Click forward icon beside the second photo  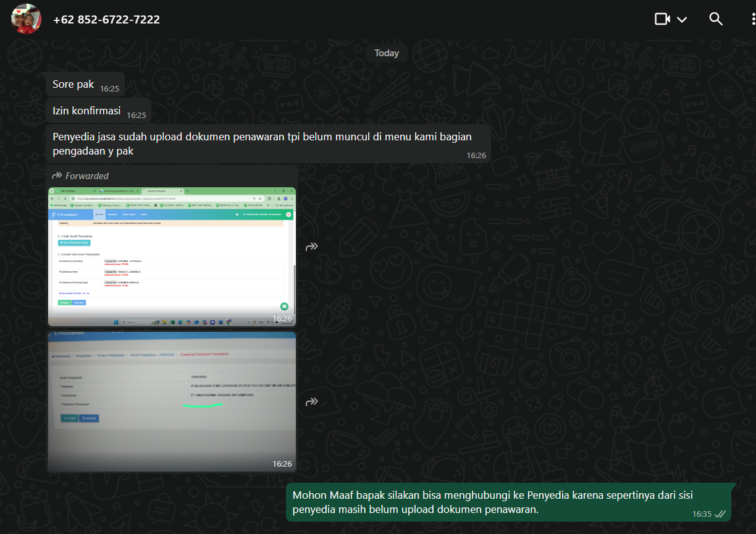(x=312, y=402)
